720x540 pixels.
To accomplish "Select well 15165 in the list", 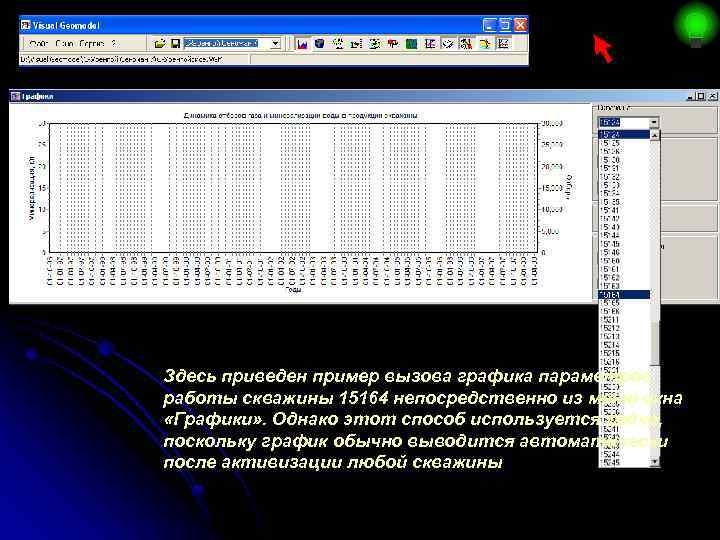I will pyautogui.click(x=624, y=303).
